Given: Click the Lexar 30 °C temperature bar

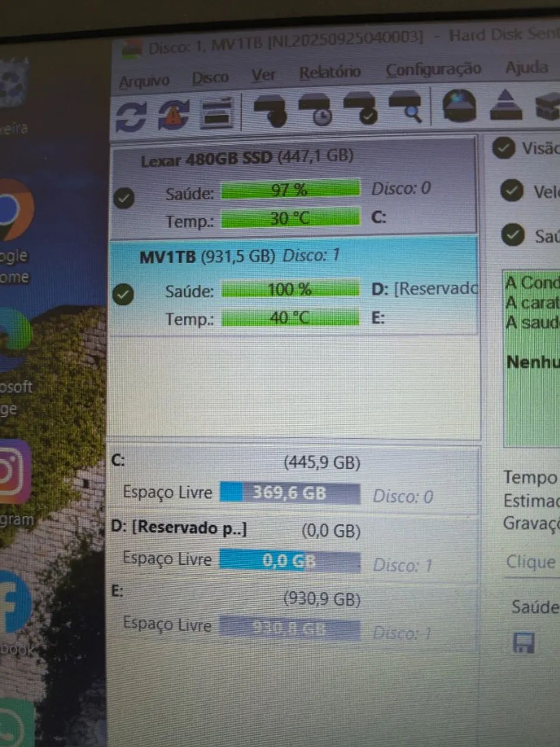Looking at the screenshot, I should pos(290,218).
